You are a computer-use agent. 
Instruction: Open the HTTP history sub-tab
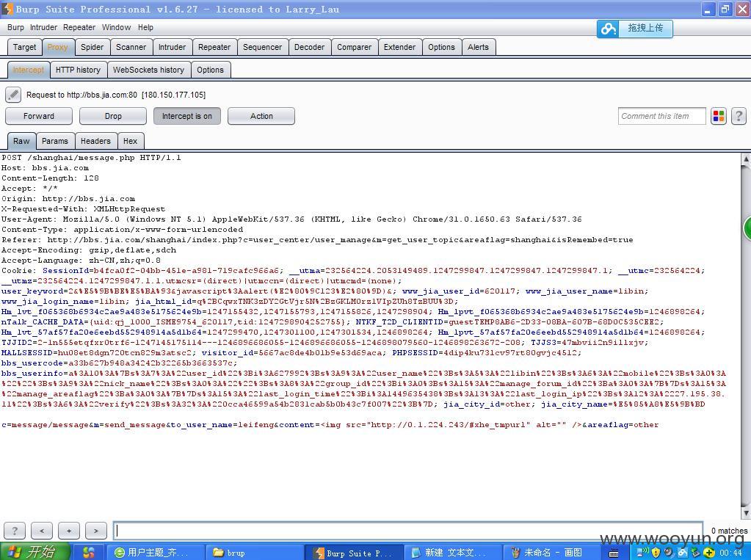(78, 70)
